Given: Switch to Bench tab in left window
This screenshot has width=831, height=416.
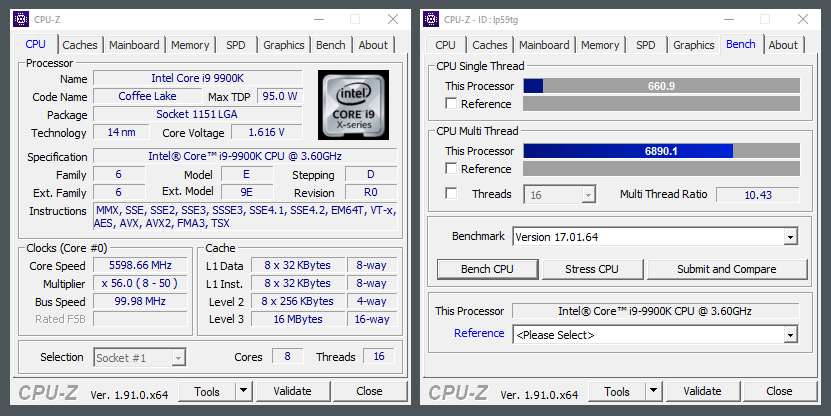Looking at the screenshot, I should coord(331,45).
